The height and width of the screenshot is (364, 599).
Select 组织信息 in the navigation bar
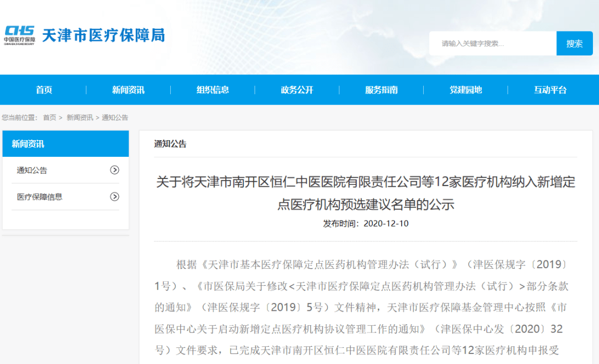[x=213, y=90]
